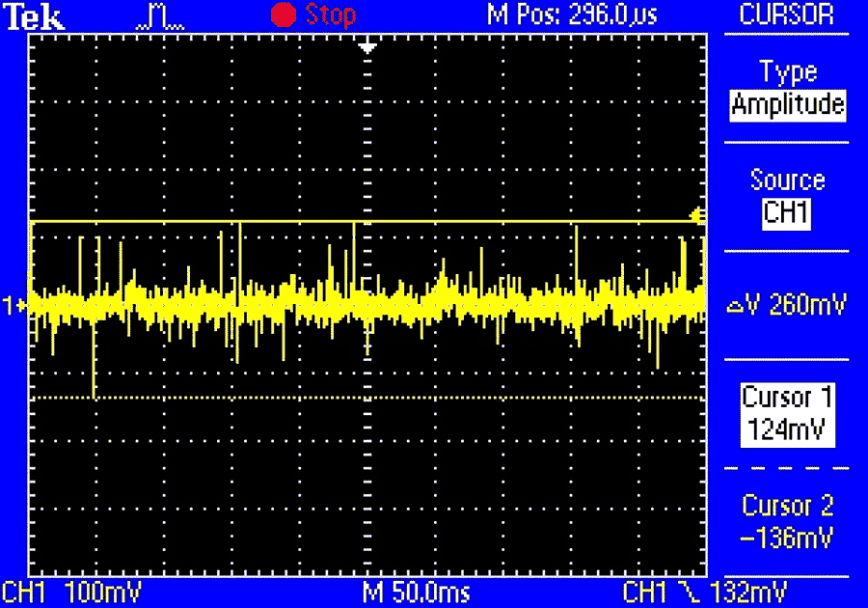Viewport: 868px width, 608px height.
Task: Select the Cursor 1 highlighted box
Action: [x=787, y=413]
